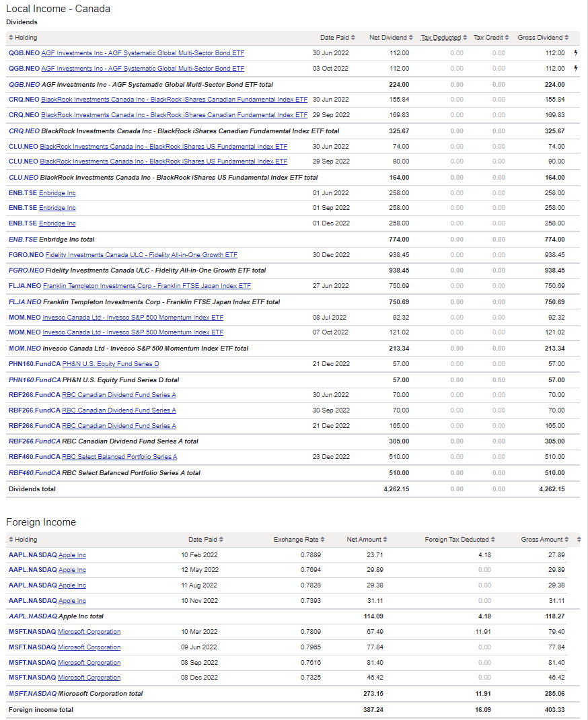Image resolution: width=588 pixels, height=720 pixels.
Task: Open iShares Canadian Fundamental Index ETF link, 30 Jun 2022
Action: pos(174,99)
